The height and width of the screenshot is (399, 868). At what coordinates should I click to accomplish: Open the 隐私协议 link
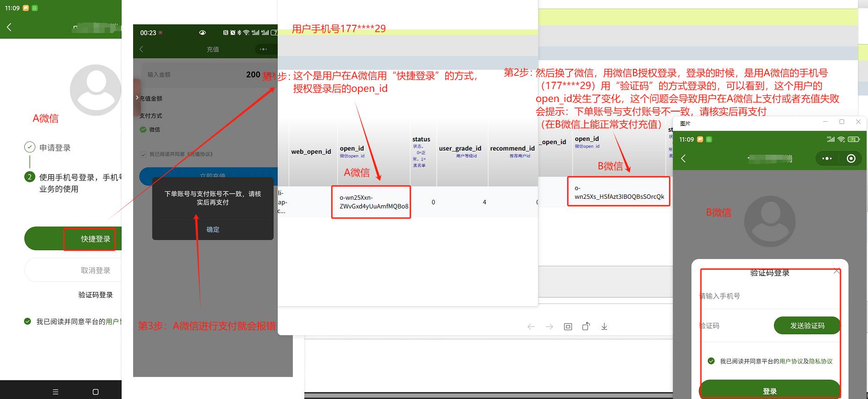pos(821,361)
